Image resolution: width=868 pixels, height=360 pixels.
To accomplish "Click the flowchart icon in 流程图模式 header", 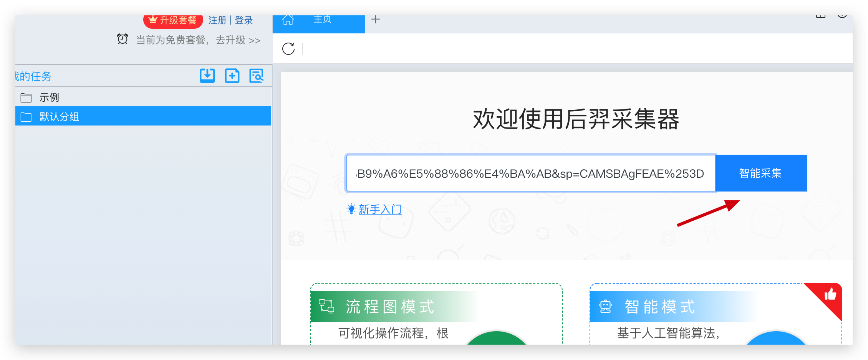I will tap(326, 306).
